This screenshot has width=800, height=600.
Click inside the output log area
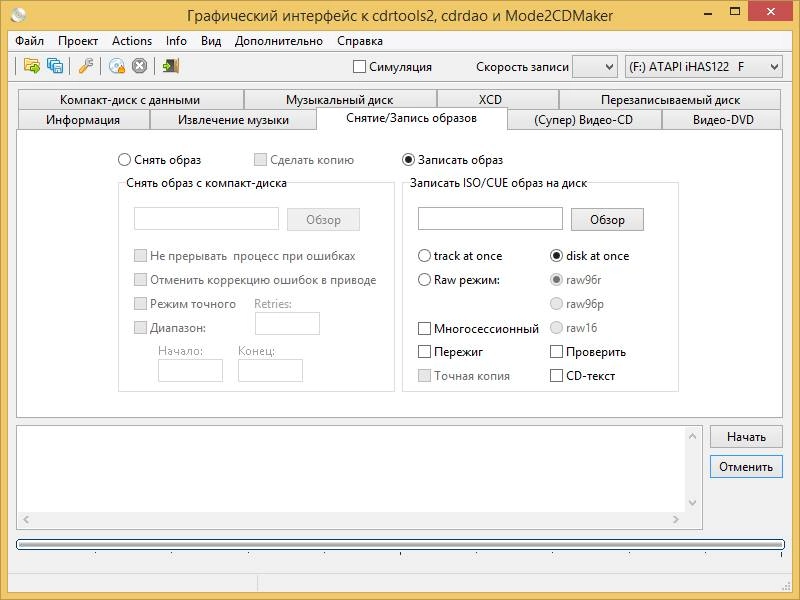point(352,469)
